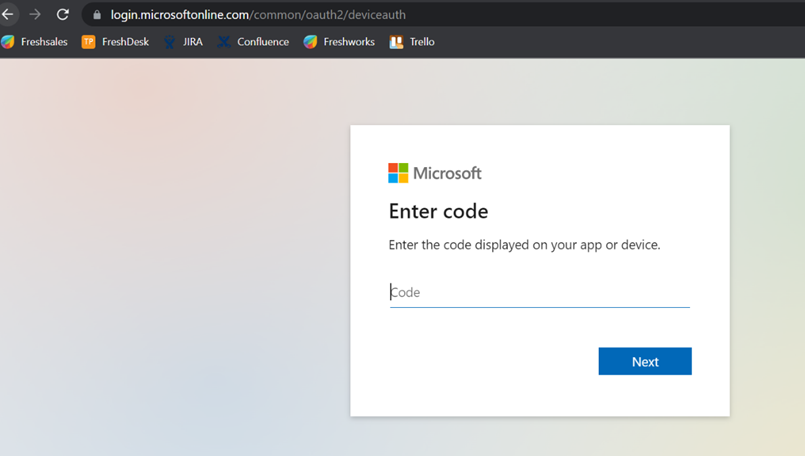Click the blue Next button

click(645, 362)
